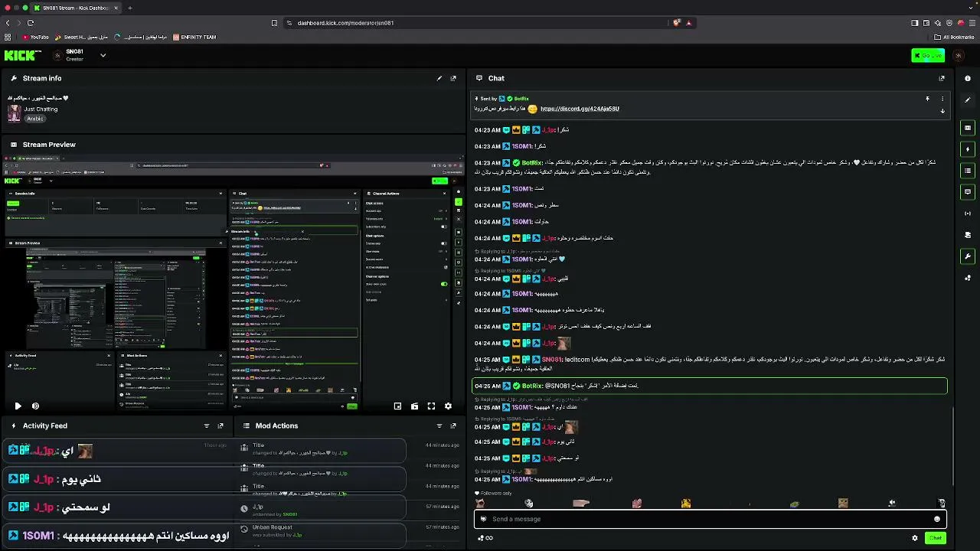This screenshot has width=980, height=551.
Task: Click the Stream Preview heading
Action: [x=49, y=145]
